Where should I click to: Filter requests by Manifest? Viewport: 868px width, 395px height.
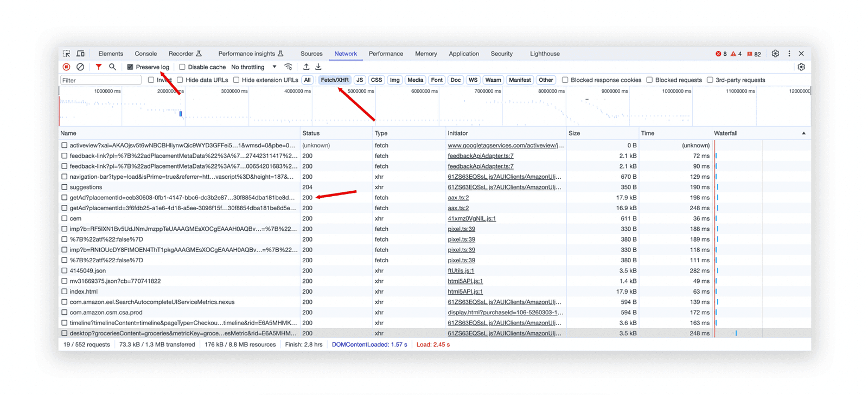pos(520,80)
